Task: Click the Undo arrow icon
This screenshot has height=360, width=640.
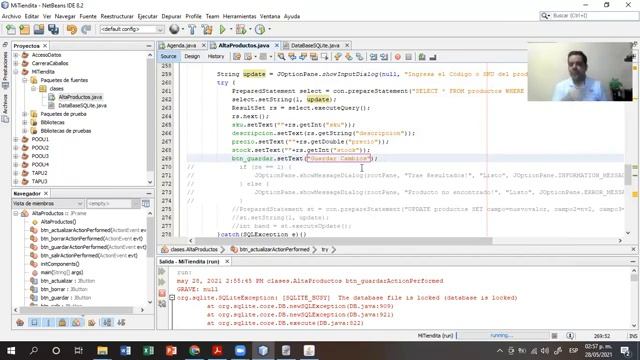Action: 72,29
